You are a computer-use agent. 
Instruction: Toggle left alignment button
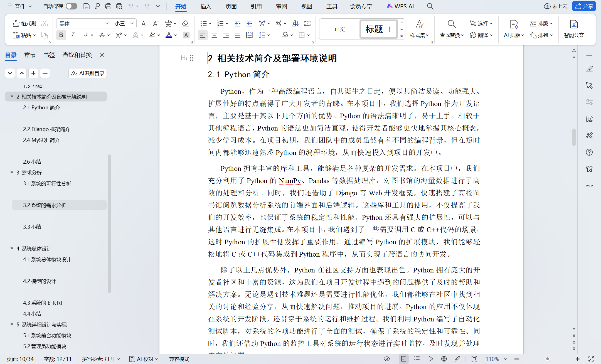203,35
